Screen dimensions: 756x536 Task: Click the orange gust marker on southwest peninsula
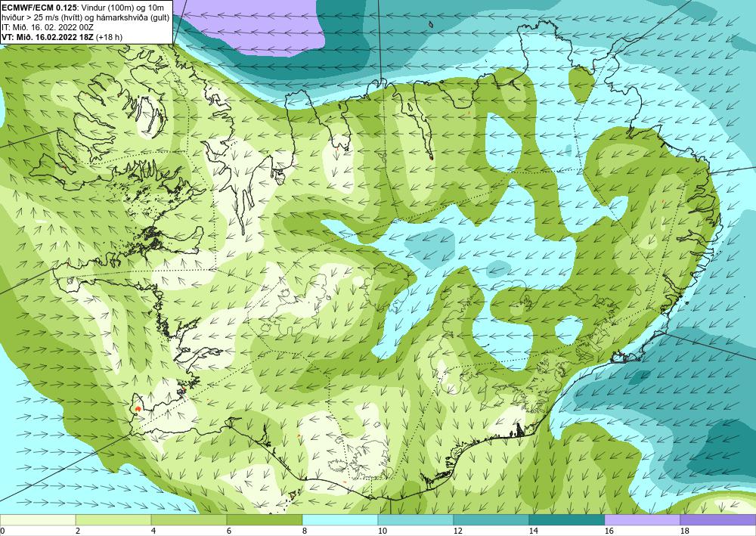coord(138,409)
